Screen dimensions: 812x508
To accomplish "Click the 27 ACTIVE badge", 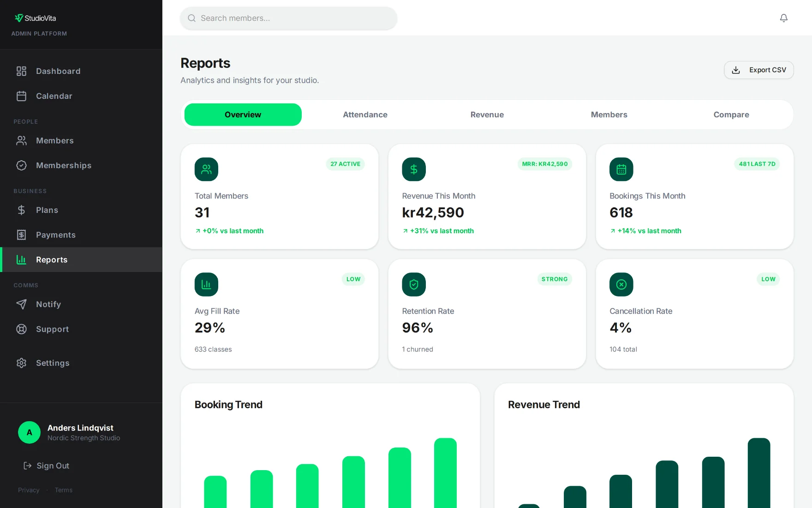I will (x=346, y=164).
